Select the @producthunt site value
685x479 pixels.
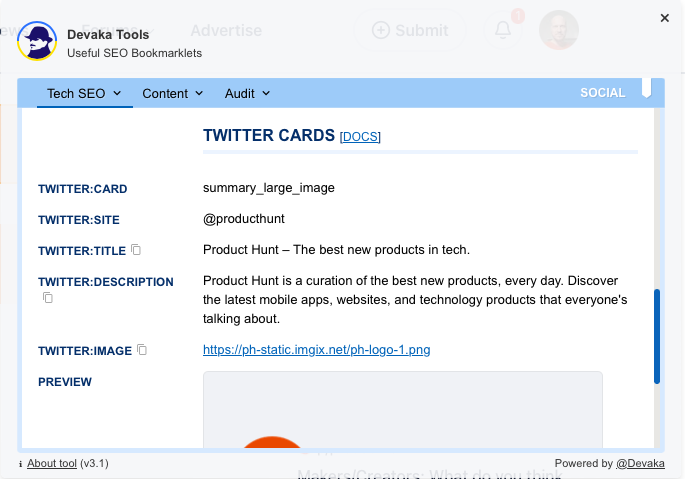click(244, 219)
